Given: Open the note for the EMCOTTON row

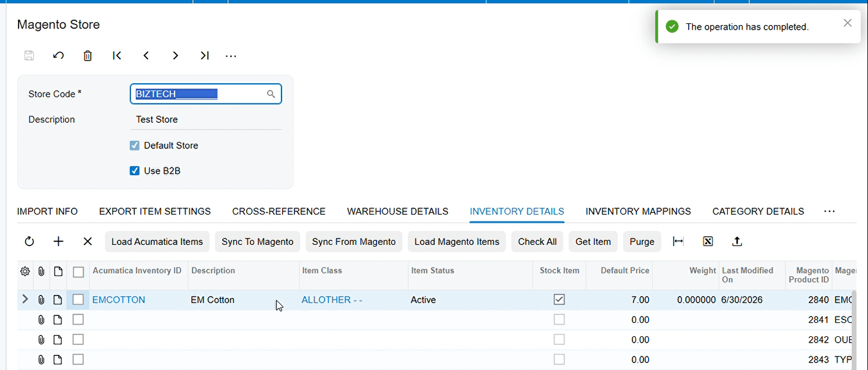Looking at the screenshot, I should pos(58,300).
